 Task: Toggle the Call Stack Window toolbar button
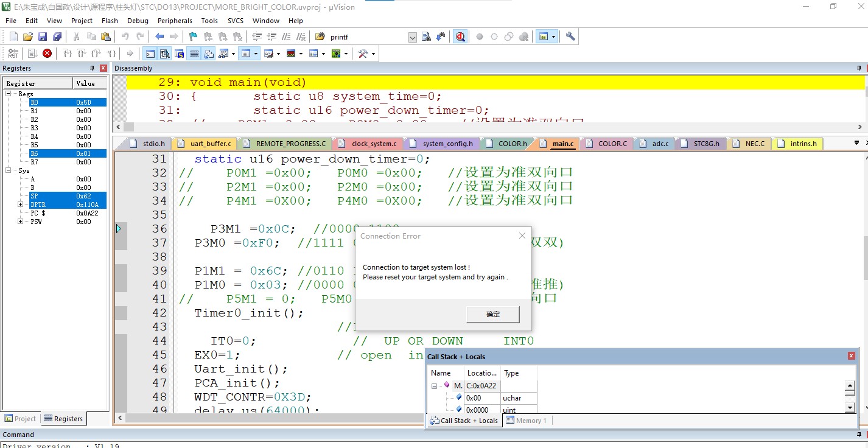point(209,54)
